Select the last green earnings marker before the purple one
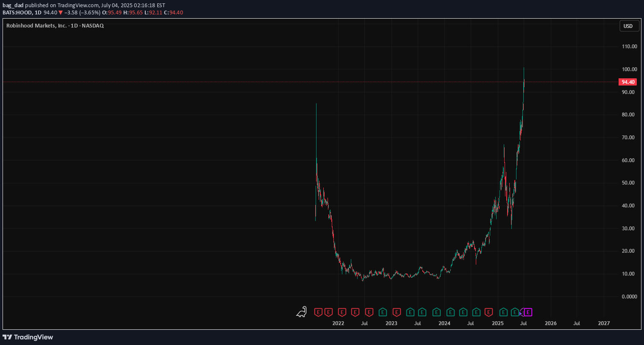This screenshot has height=345, width=644. click(515, 312)
